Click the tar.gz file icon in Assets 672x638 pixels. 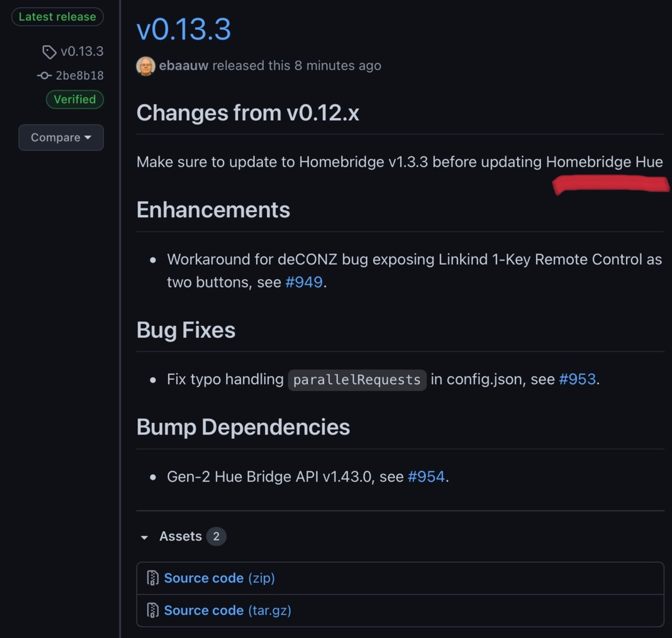coord(153,610)
